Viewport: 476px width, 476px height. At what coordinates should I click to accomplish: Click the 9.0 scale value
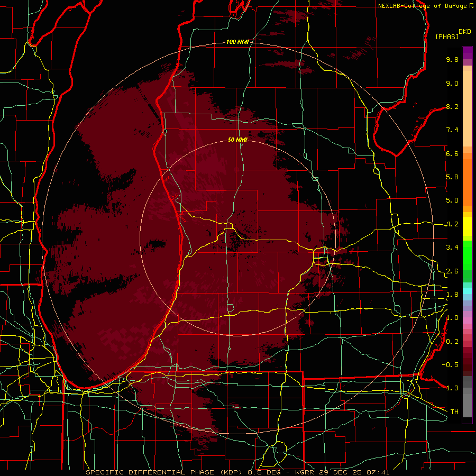pos(452,83)
